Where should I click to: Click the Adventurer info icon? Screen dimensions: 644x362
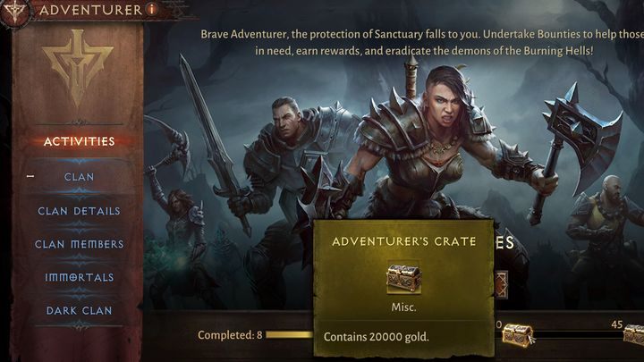click(x=152, y=9)
